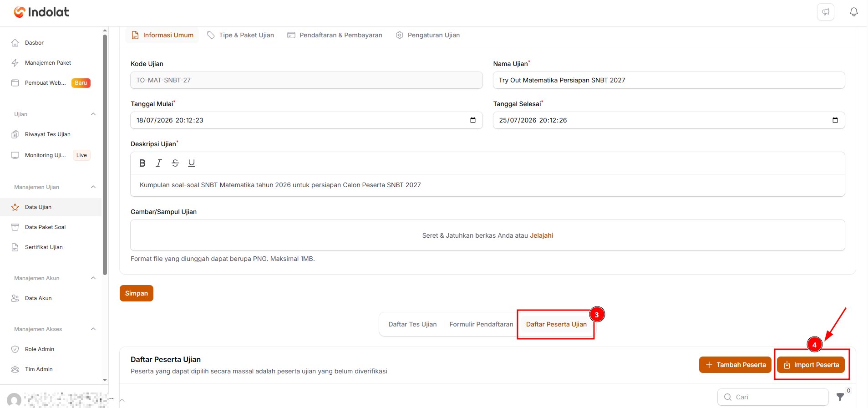The height and width of the screenshot is (408, 868).
Task: Toggle bold formatting in description editor
Action: tap(142, 163)
